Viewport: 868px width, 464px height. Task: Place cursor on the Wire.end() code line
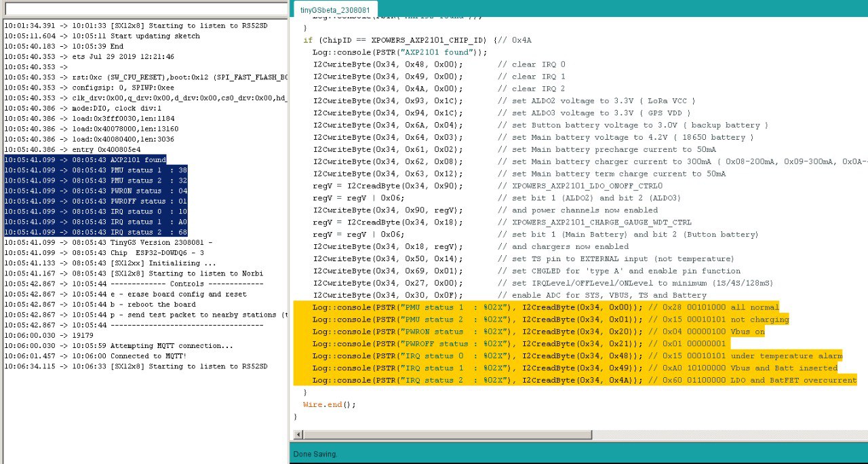pyautogui.click(x=329, y=404)
